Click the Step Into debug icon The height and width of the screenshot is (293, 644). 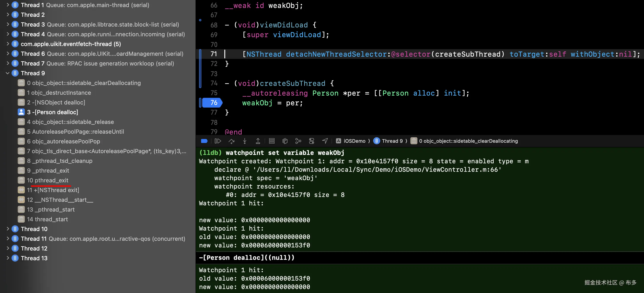click(244, 141)
